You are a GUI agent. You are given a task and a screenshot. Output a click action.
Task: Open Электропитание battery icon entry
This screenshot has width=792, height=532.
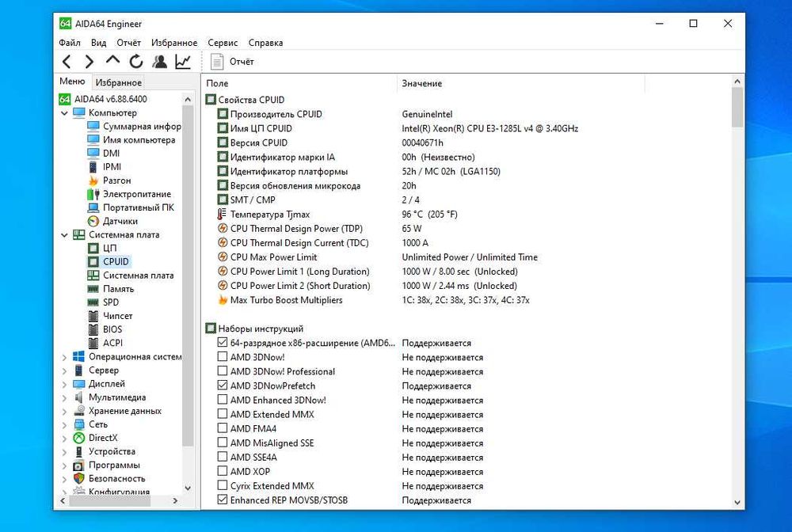click(93, 194)
